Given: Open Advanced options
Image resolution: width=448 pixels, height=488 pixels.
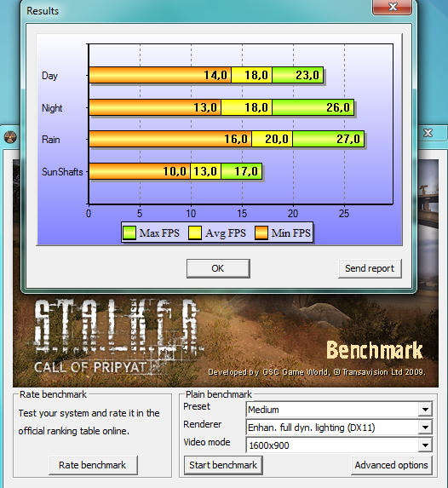Looking at the screenshot, I should click(x=391, y=465).
